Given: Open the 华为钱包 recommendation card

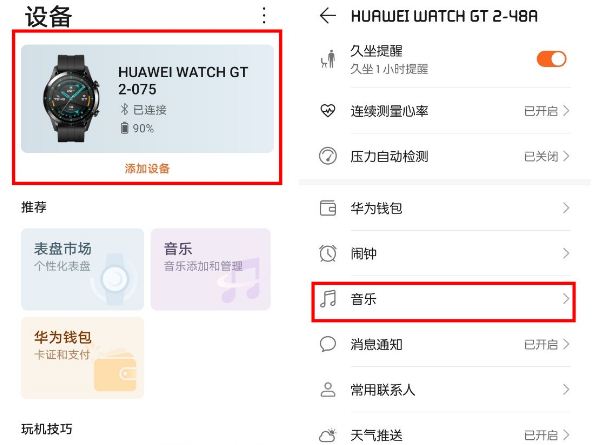Looking at the screenshot, I should (x=82, y=358).
